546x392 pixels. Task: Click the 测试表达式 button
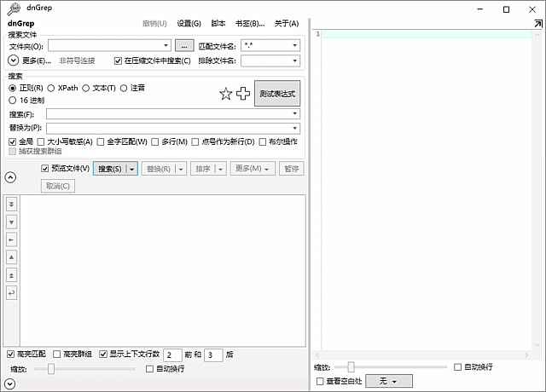coord(277,94)
